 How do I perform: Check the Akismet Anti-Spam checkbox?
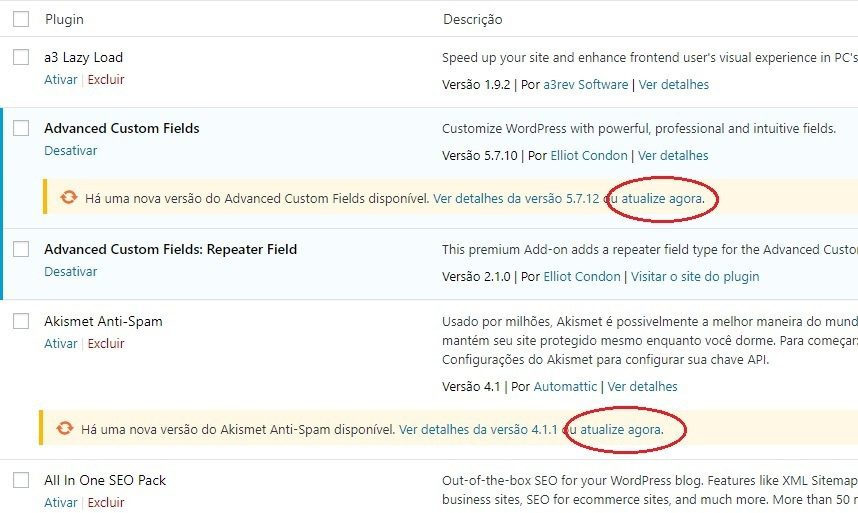coord(21,322)
